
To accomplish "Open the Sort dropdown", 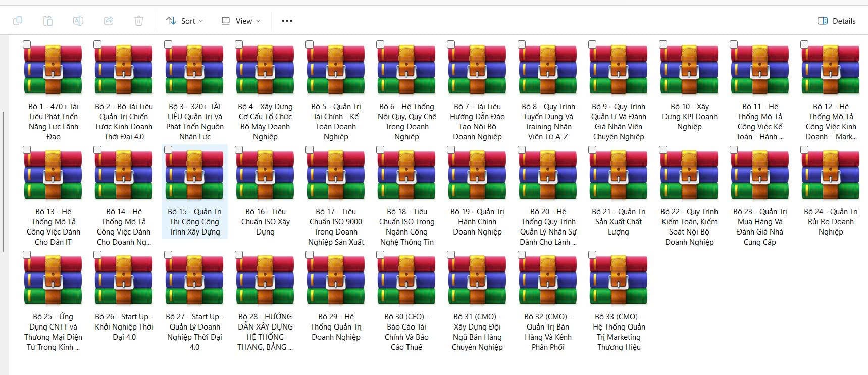I will pos(184,21).
